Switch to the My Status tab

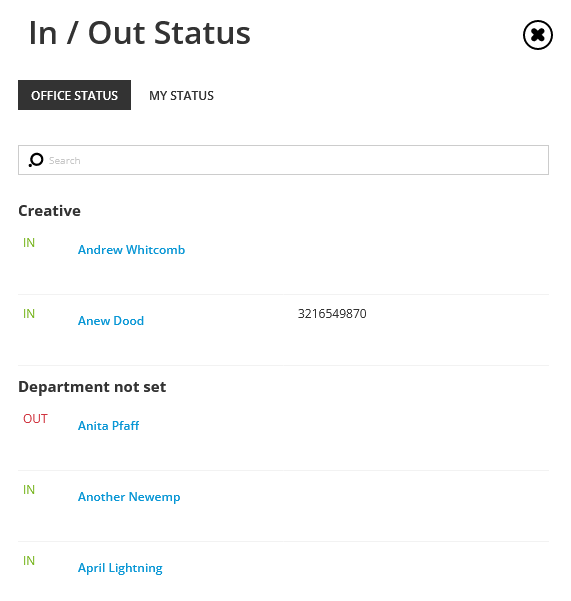181,95
